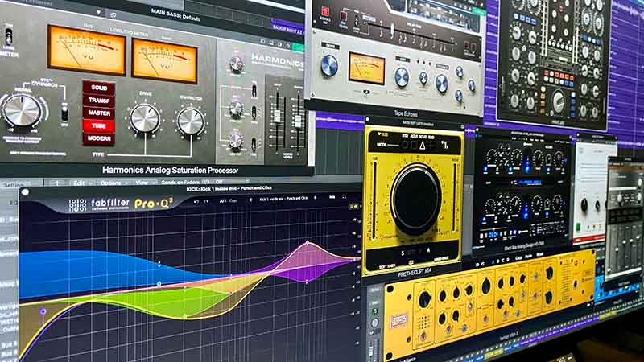Select the TUBE saturation type in Harmonics
The height and width of the screenshot is (362, 644).
pos(98,125)
